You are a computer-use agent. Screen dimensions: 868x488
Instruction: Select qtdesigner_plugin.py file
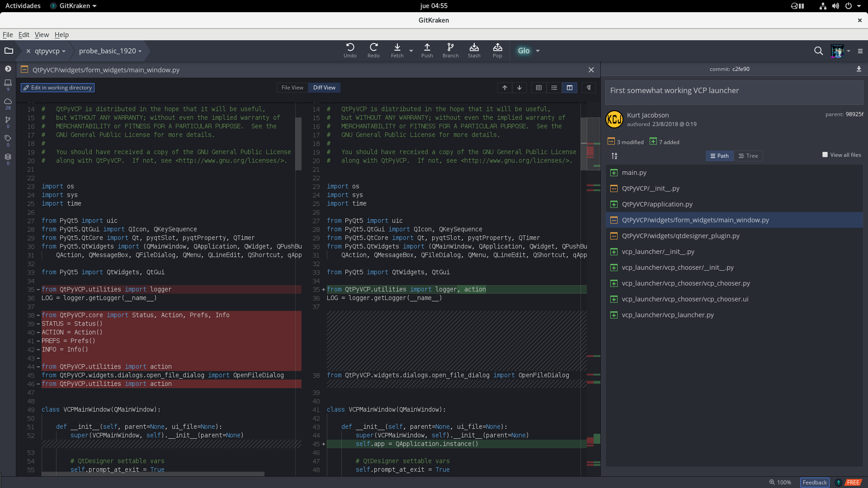(x=734, y=236)
